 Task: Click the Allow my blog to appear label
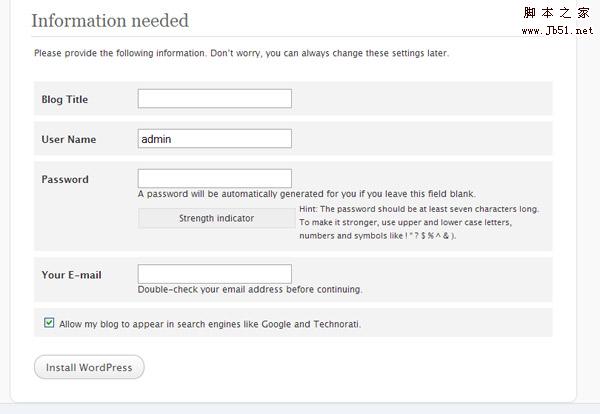point(210,324)
